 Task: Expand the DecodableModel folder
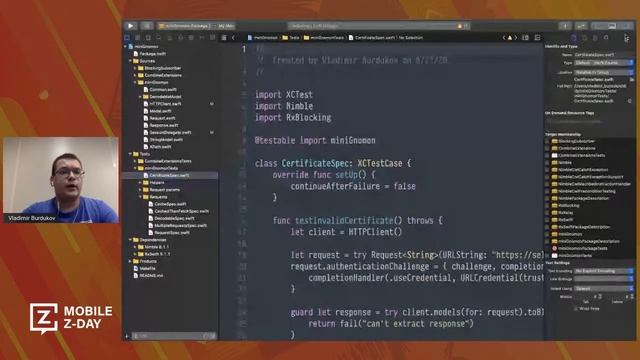tap(140, 97)
